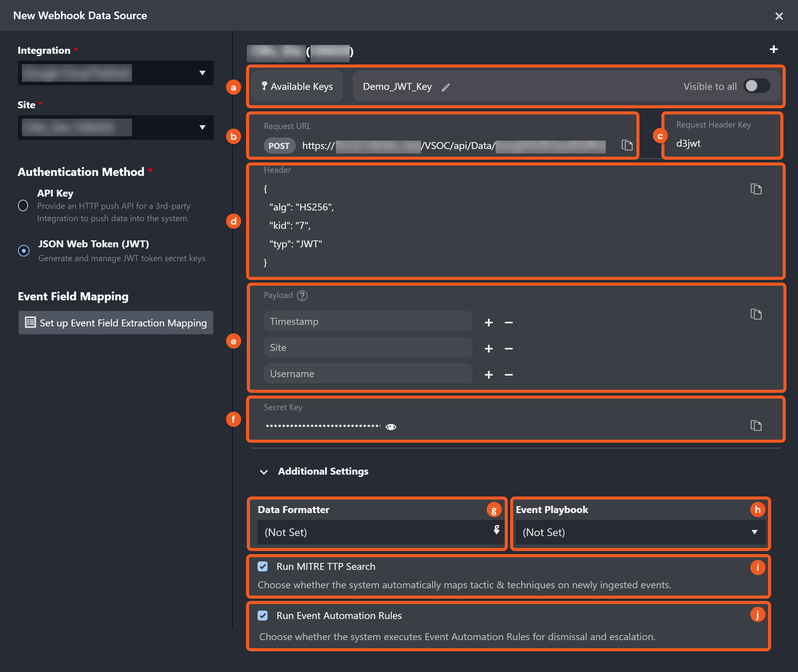The image size is (798, 672).
Task: Open the Payload help question mark
Action: tap(302, 295)
